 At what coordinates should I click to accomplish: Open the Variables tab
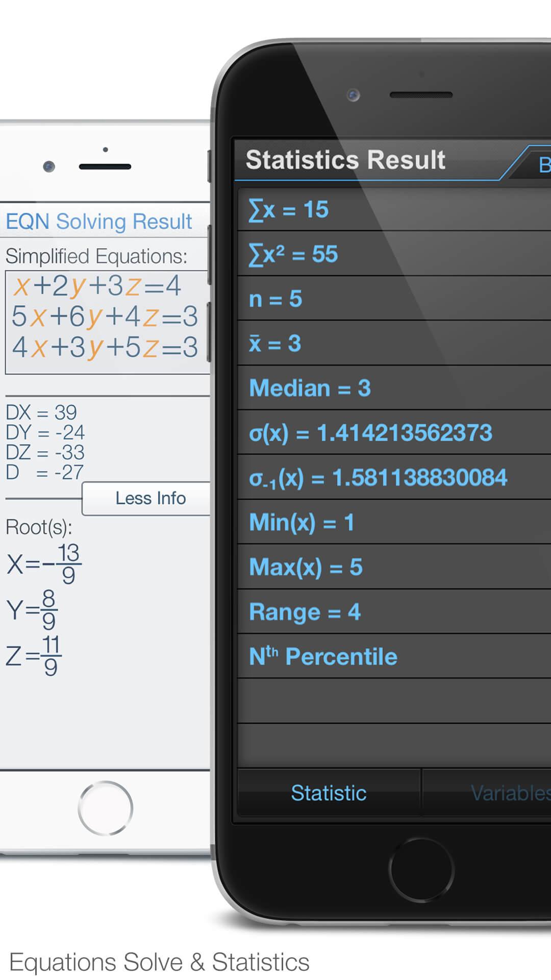[487, 793]
